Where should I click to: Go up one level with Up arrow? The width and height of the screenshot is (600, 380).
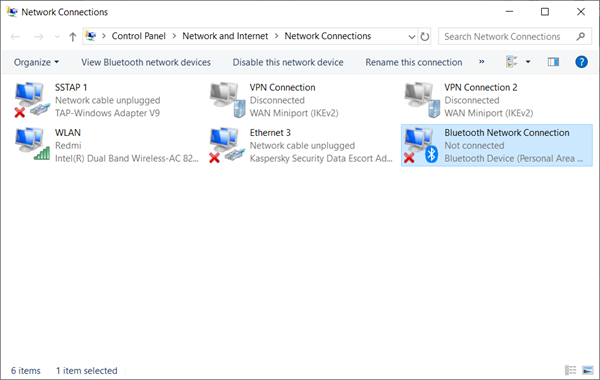click(x=72, y=37)
